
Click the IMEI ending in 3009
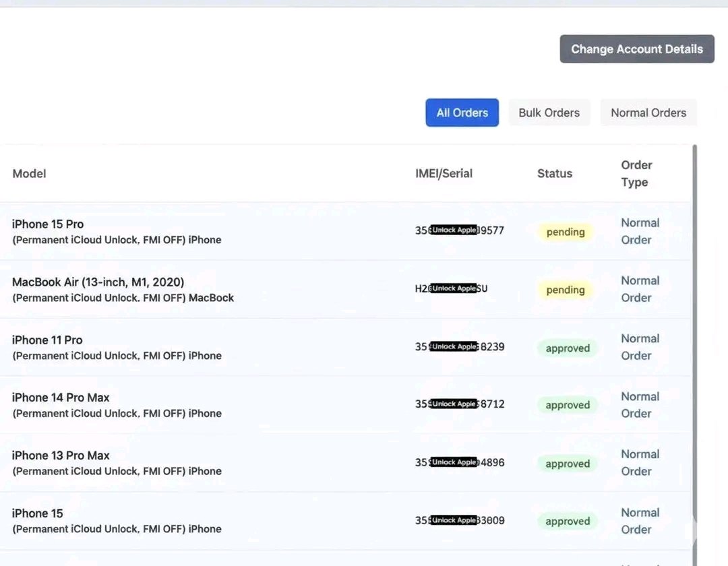[x=459, y=520]
